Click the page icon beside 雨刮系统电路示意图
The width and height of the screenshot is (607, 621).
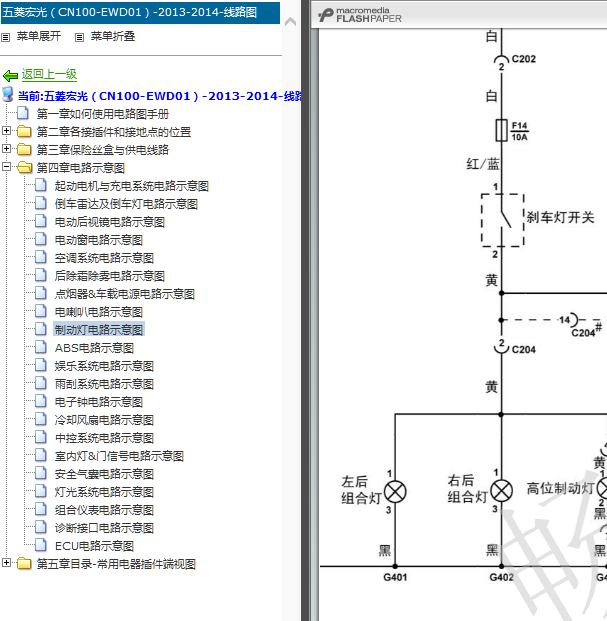[x=41, y=383]
